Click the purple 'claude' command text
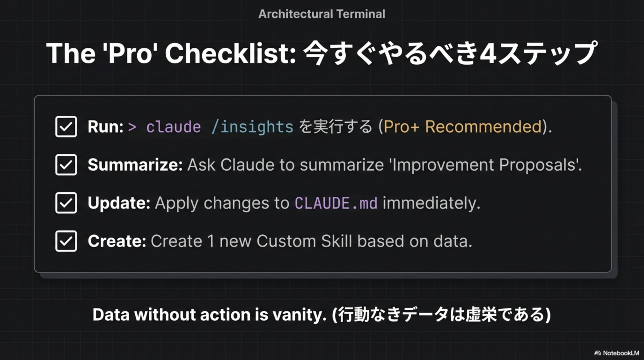 tap(173, 127)
